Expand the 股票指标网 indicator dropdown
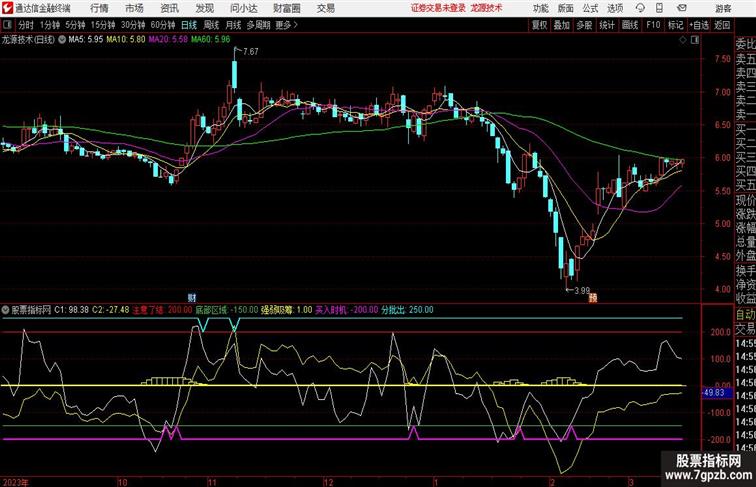Image resolution: width=756 pixels, height=487 pixels. pos(5,310)
